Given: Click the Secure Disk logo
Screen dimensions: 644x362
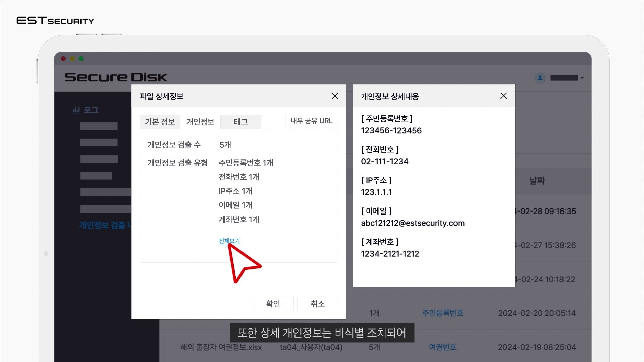Looking at the screenshot, I should click(x=116, y=77).
